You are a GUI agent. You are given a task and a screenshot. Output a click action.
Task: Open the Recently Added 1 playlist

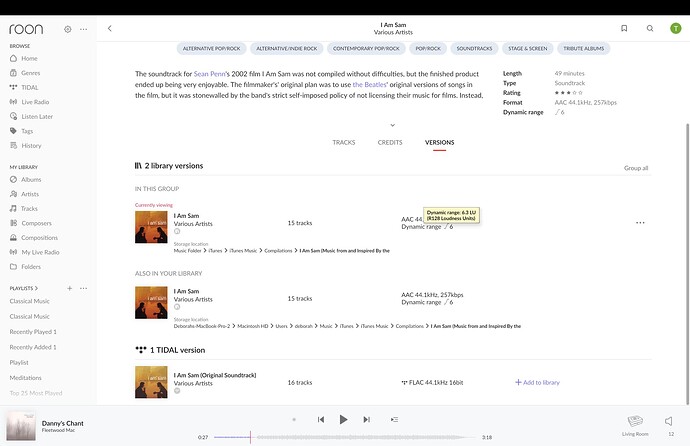coord(33,347)
